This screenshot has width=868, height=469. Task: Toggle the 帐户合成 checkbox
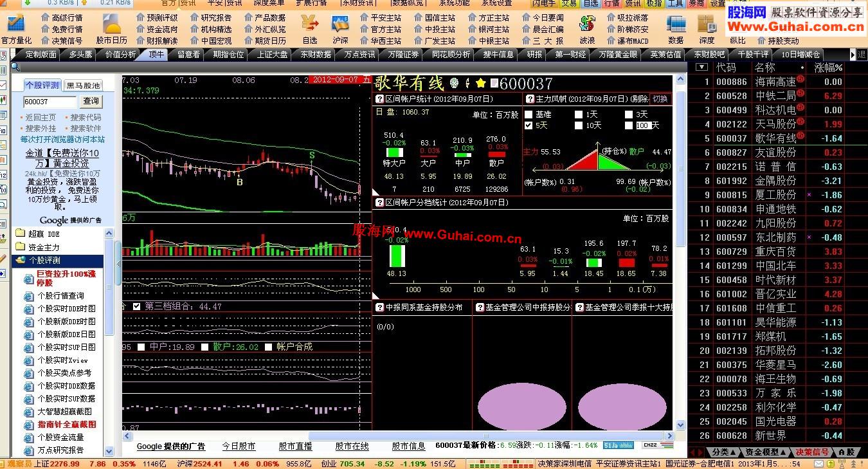coord(268,347)
